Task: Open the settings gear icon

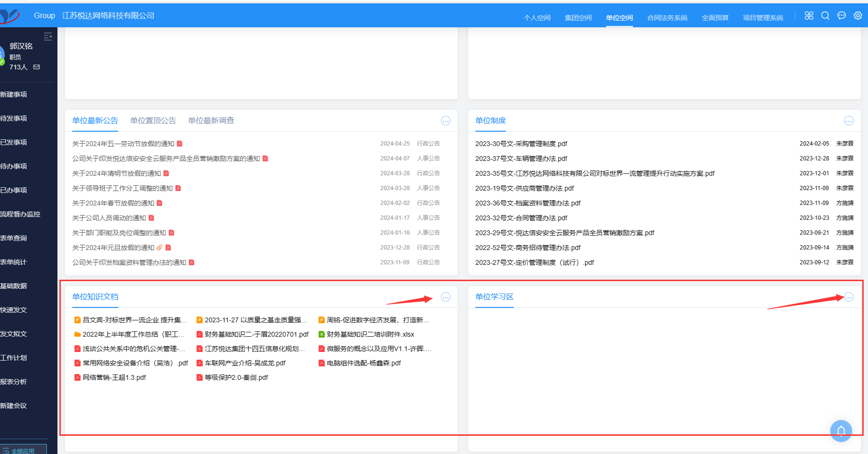Action: [857, 16]
